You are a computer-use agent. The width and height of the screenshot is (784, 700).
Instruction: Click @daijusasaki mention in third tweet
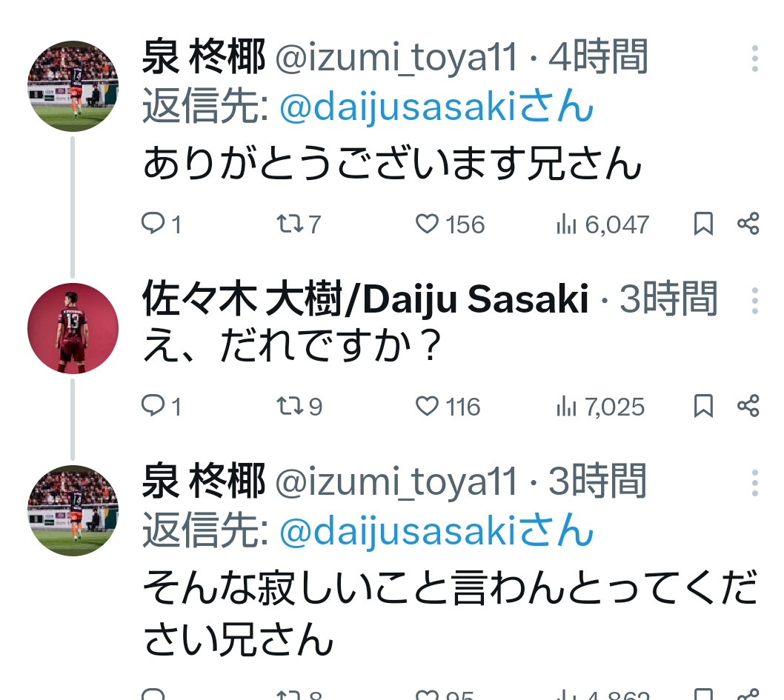(x=437, y=532)
